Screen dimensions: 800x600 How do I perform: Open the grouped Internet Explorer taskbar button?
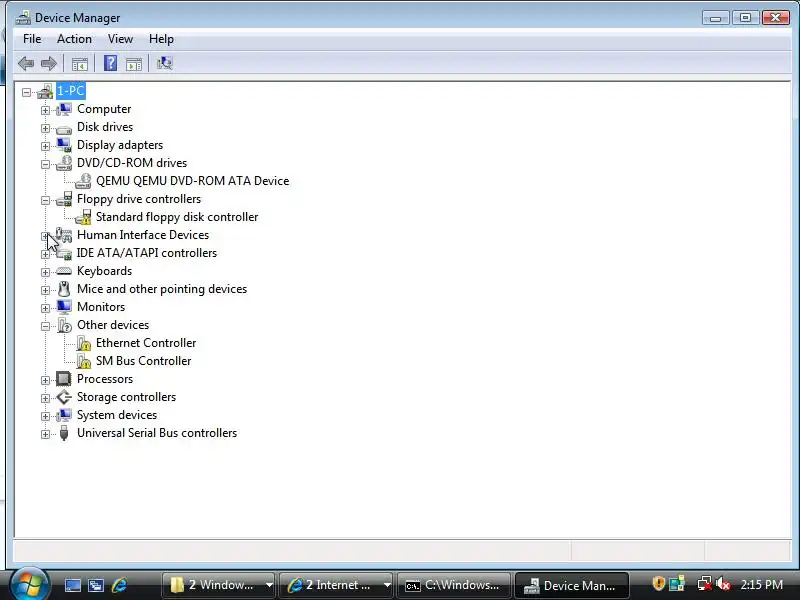(337, 585)
